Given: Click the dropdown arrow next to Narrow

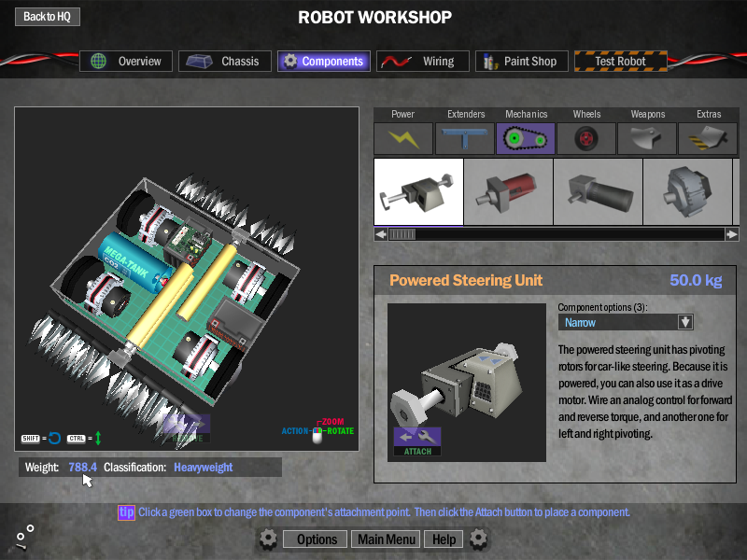Looking at the screenshot, I should (685, 322).
